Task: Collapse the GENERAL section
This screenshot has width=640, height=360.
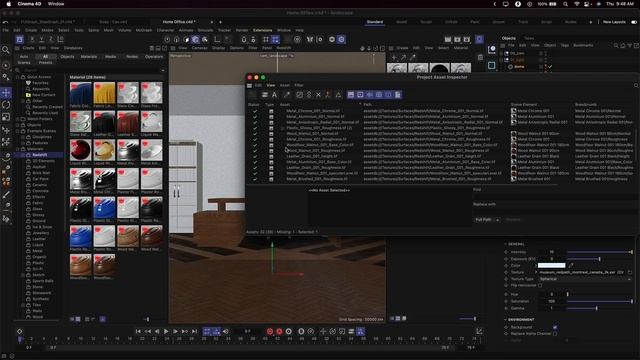Action: click(505, 244)
